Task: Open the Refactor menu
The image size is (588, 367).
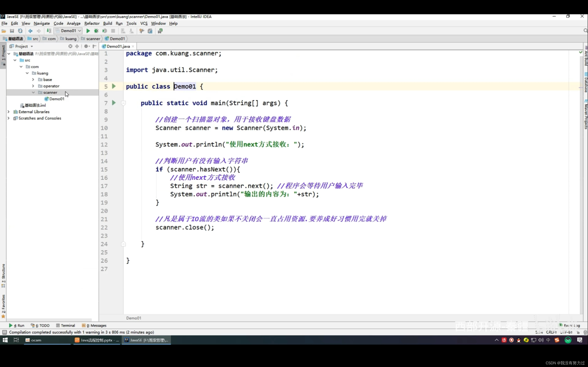Action: pyautogui.click(x=92, y=23)
